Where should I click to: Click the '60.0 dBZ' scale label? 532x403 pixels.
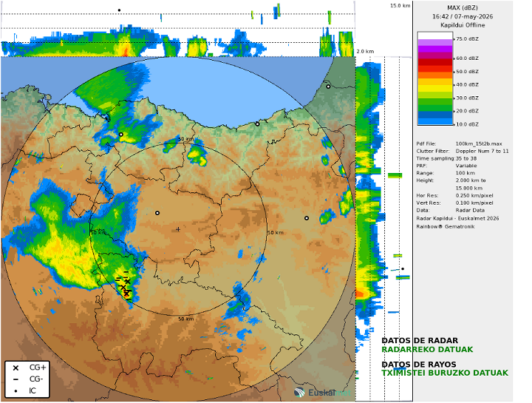(x=467, y=58)
